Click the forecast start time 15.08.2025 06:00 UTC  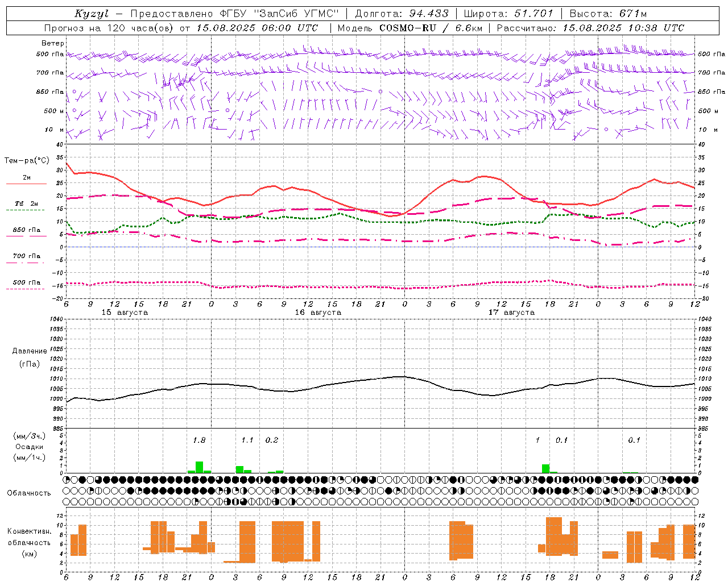point(257,28)
